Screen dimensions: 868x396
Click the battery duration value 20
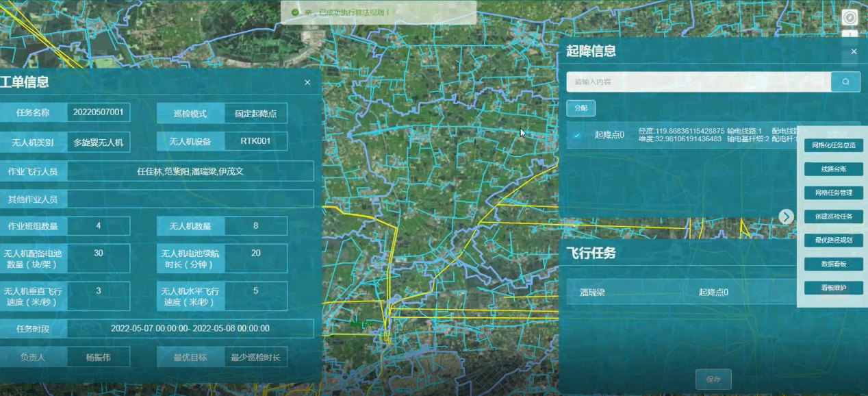point(256,258)
